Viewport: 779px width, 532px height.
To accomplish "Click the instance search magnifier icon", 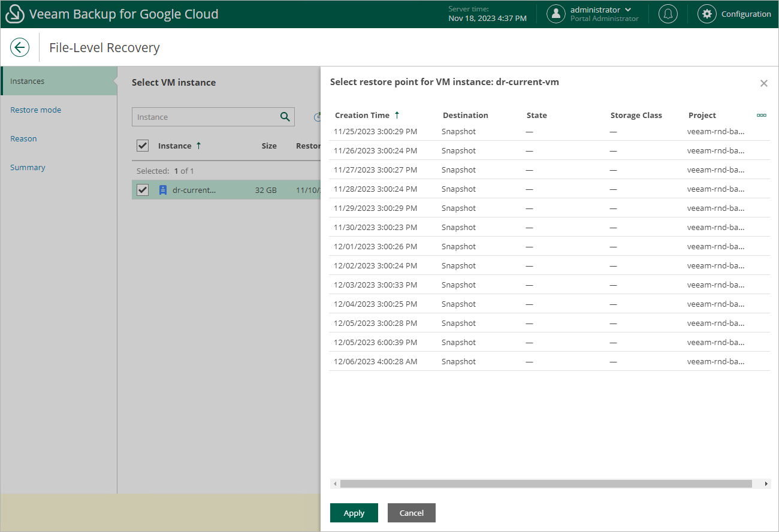I will pos(285,117).
